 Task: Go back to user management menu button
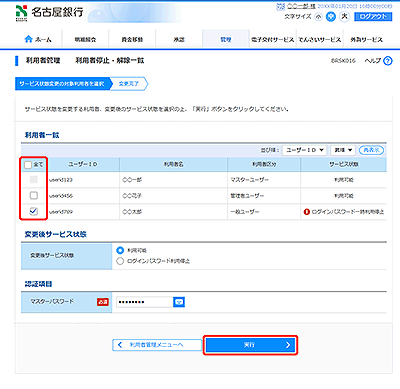[x=157, y=345]
